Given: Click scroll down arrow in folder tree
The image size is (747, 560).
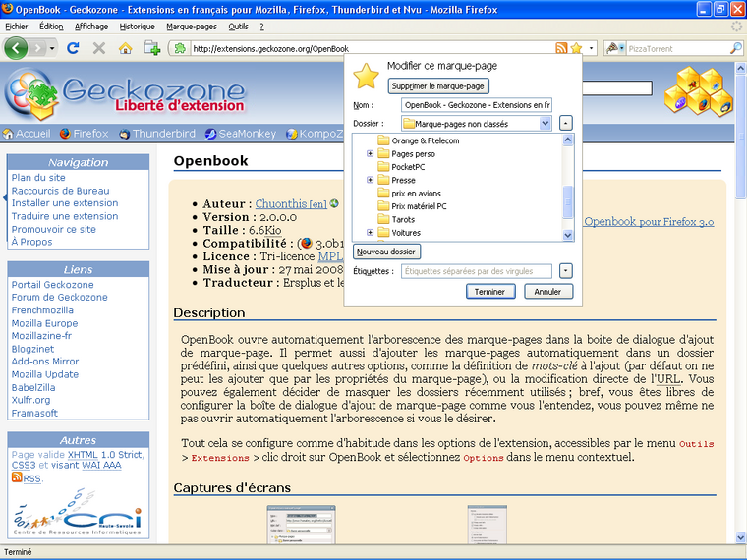Looking at the screenshot, I should pos(568,235).
